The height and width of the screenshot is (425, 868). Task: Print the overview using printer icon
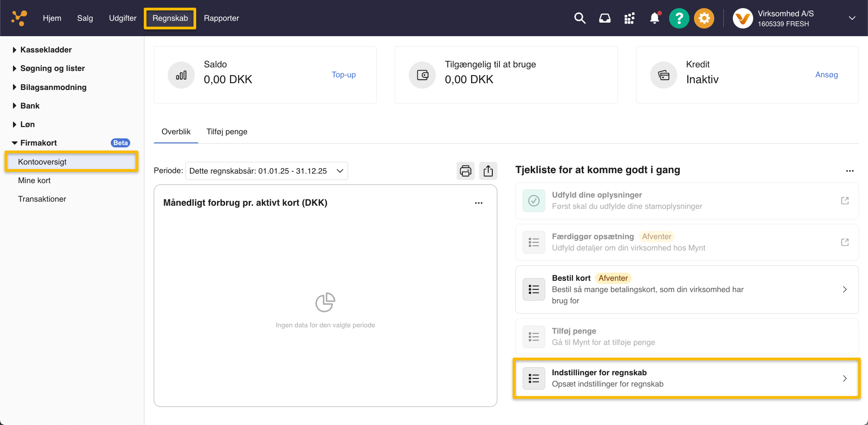click(x=465, y=171)
